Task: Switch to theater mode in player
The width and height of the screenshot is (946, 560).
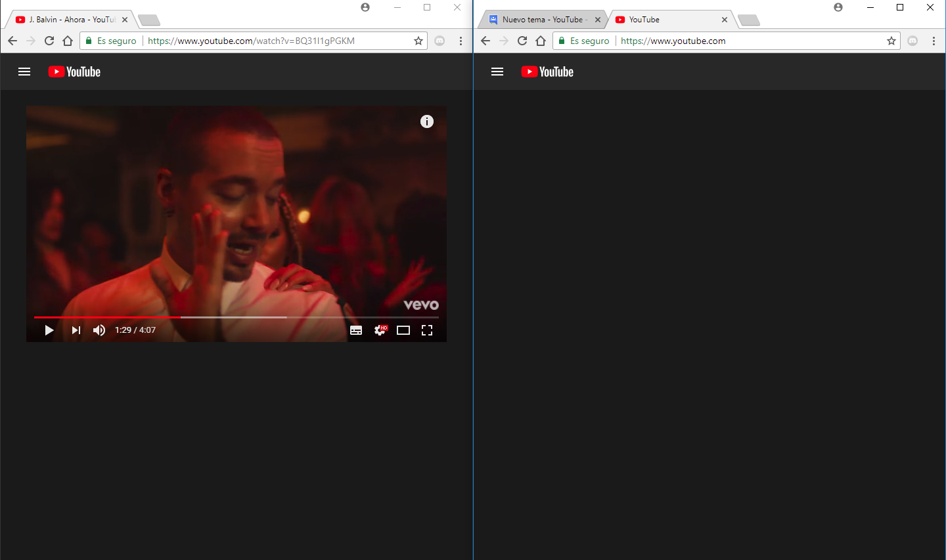Action: click(x=403, y=330)
